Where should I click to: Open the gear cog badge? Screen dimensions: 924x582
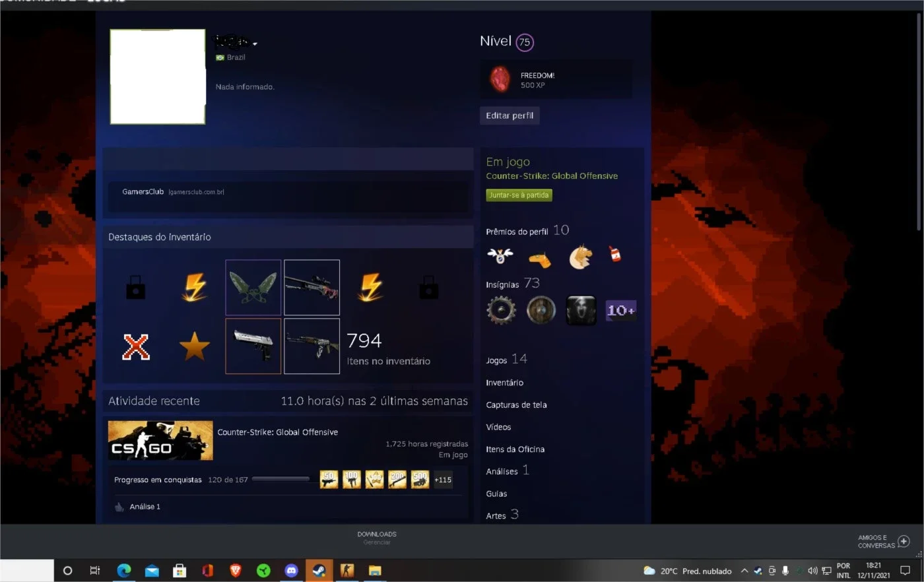coord(502,310)
